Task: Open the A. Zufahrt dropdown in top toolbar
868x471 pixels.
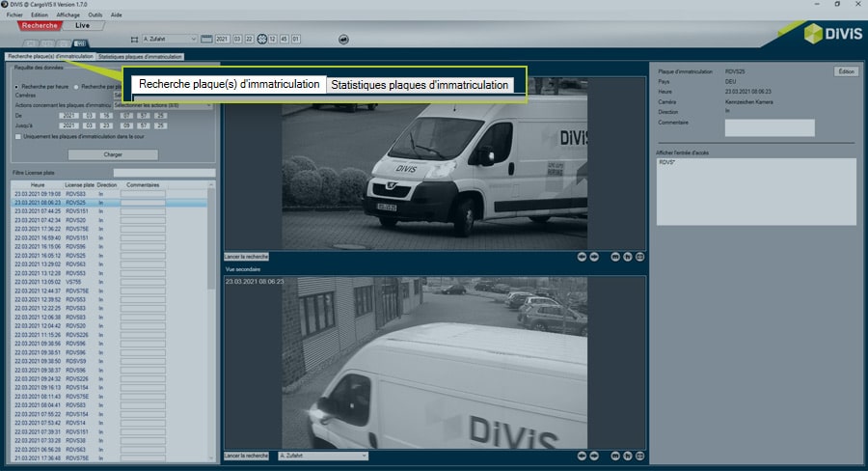Action: [170, 39]
